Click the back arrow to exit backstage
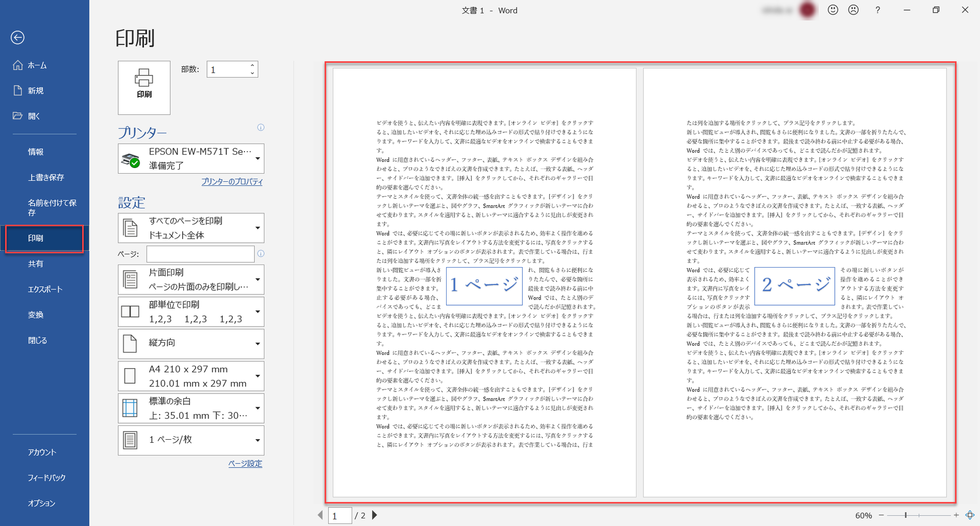The width and height of the screenshot is (980, 526). pos(17,37)
